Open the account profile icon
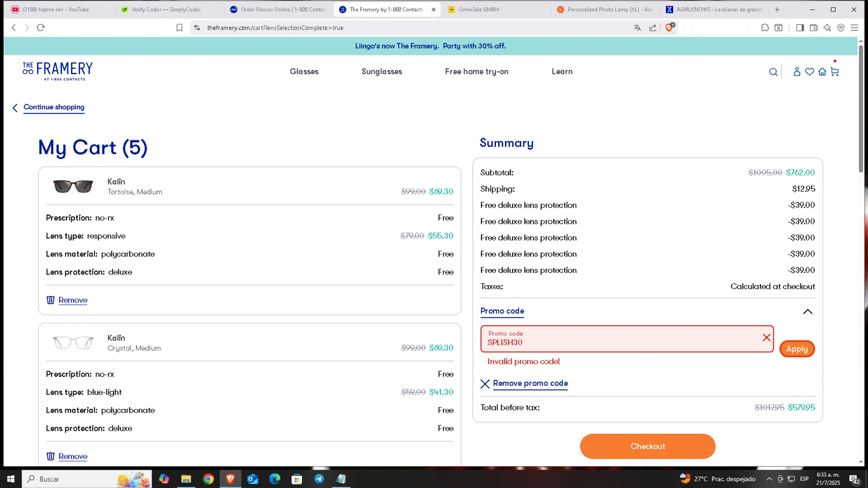 (x=797, y=72)
